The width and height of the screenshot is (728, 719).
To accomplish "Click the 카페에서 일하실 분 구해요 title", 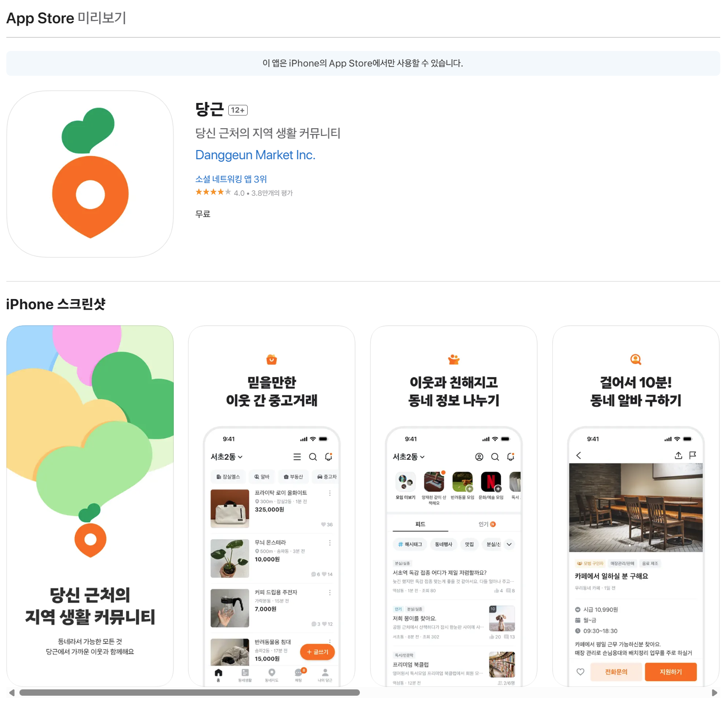I will [611, 576].
